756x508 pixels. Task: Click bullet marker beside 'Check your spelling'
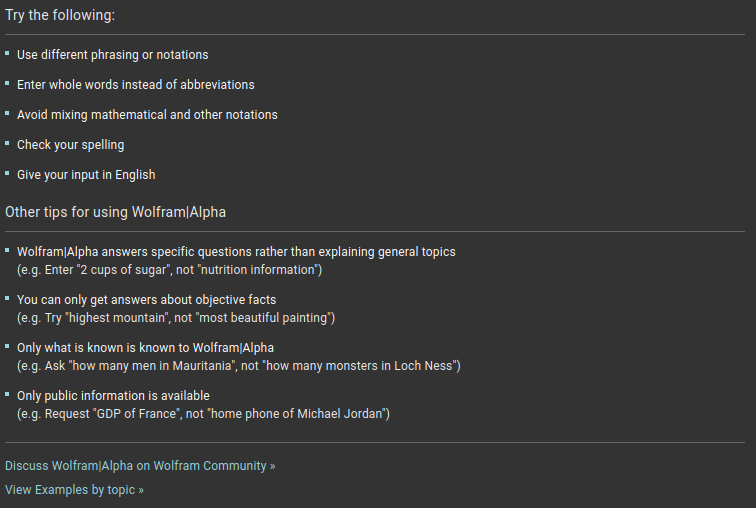coord(7,144)
